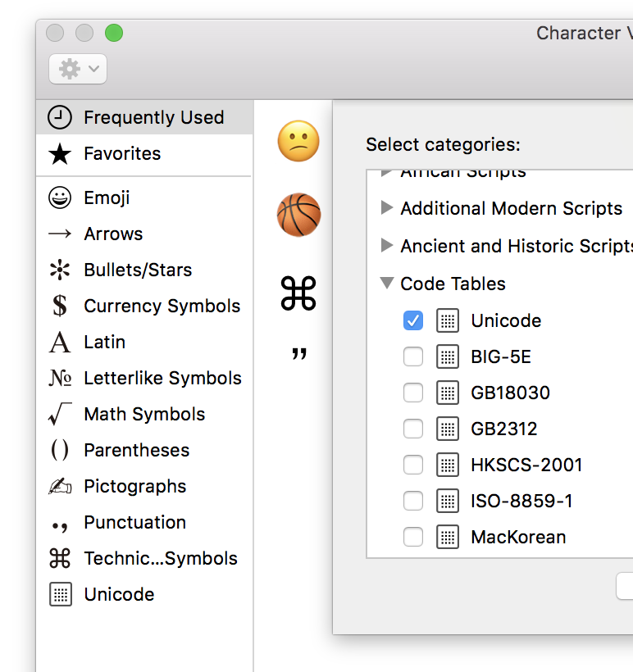Select the Favorites star icon

60,154
